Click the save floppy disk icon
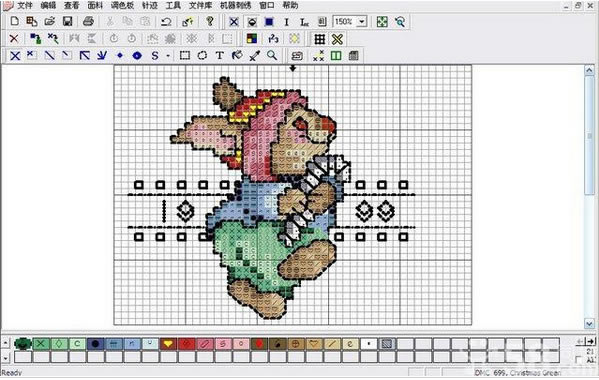 [68, 21]
